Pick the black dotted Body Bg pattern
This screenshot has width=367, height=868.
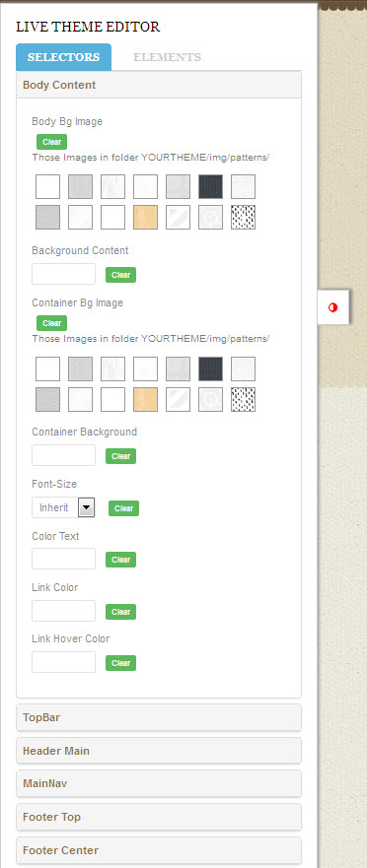tap(244, 217)
